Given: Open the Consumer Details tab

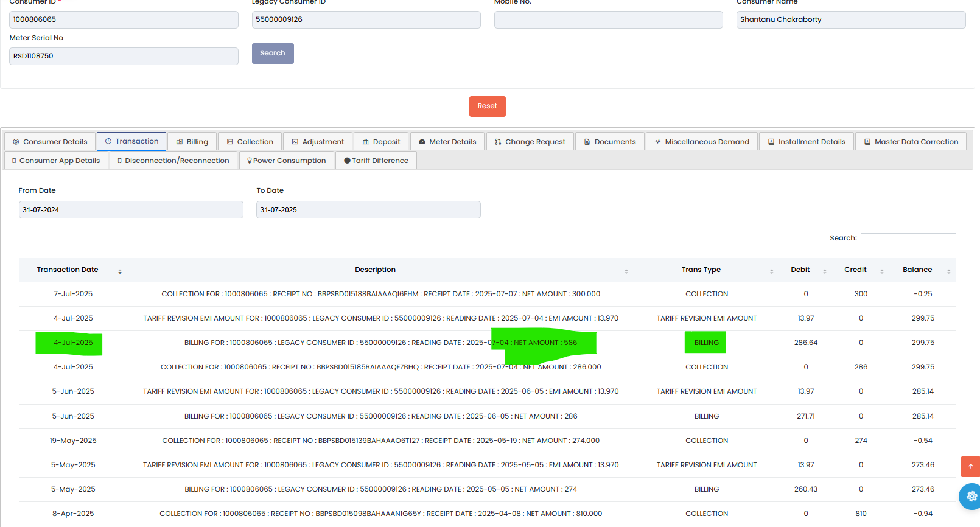Looking at the screenshot, I should click(50, 142).
